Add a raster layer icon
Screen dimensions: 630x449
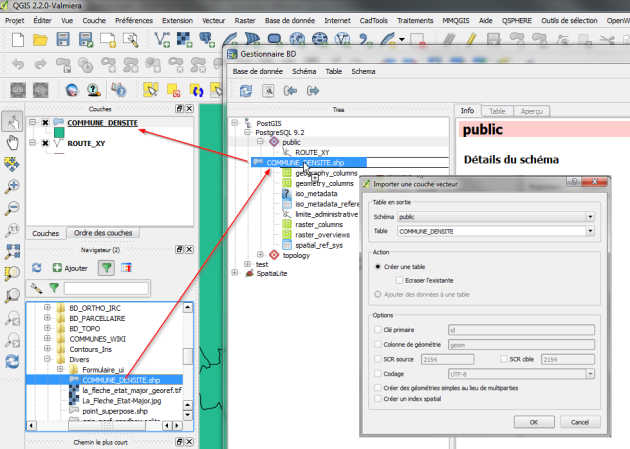click(184, 39)
